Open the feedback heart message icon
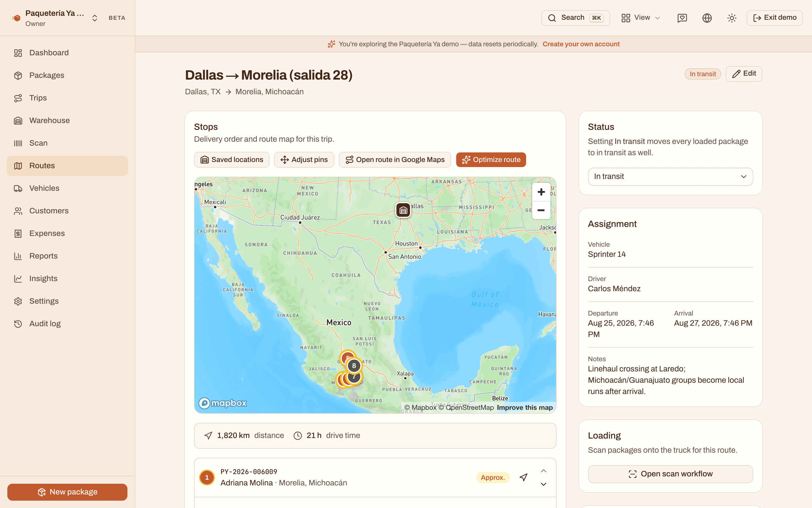 click(x=682, y=18)
